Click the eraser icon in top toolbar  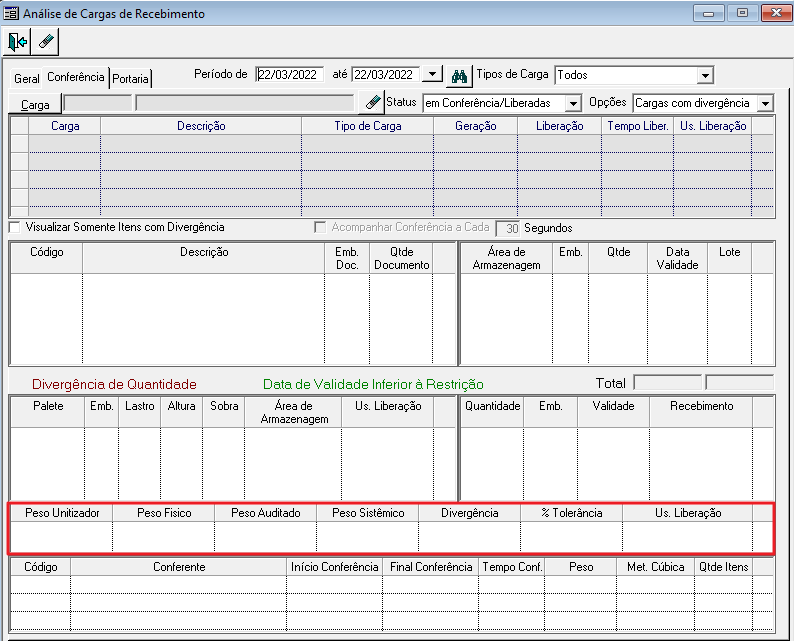(x=46, y=42)
